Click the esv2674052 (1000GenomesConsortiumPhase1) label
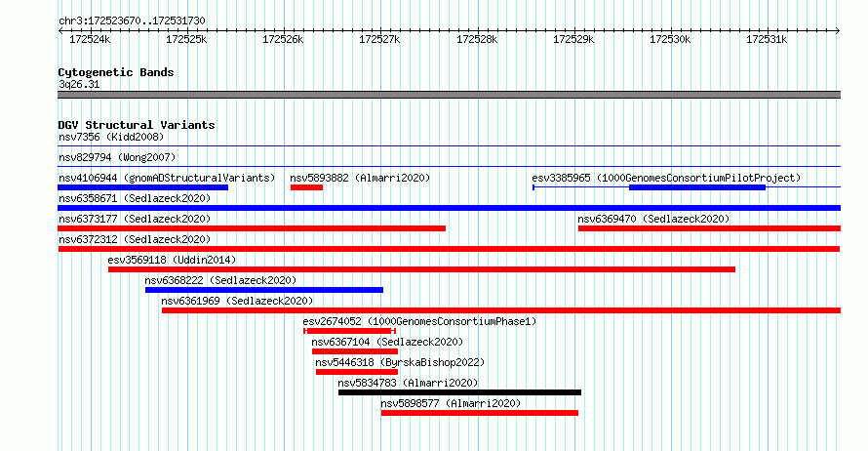The height and width of the screenshot is (451, 868). [x=419, y=321]
